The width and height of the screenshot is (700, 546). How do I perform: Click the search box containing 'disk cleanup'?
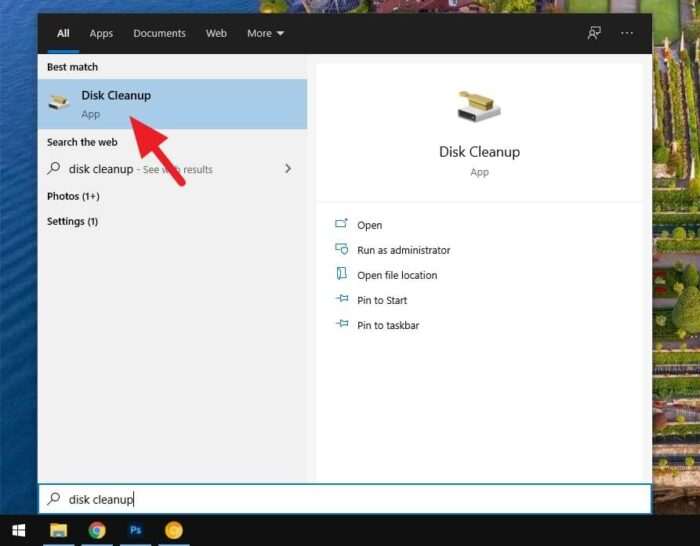tap(345, 499)
